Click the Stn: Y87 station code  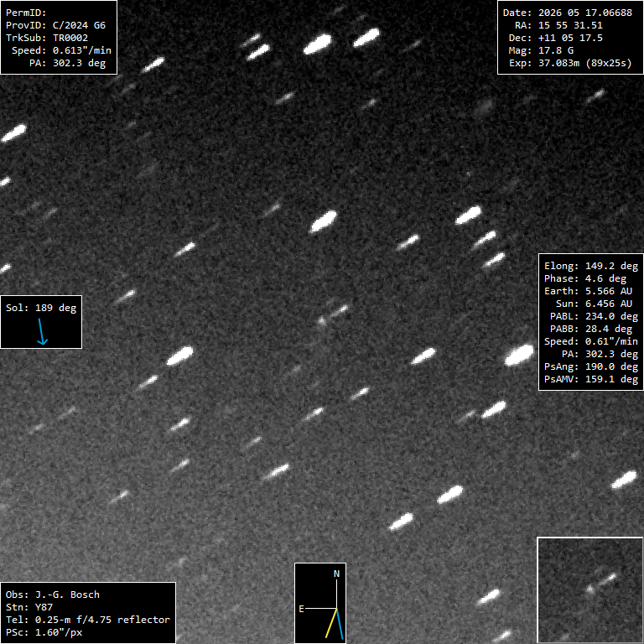(x=29, y=607)
